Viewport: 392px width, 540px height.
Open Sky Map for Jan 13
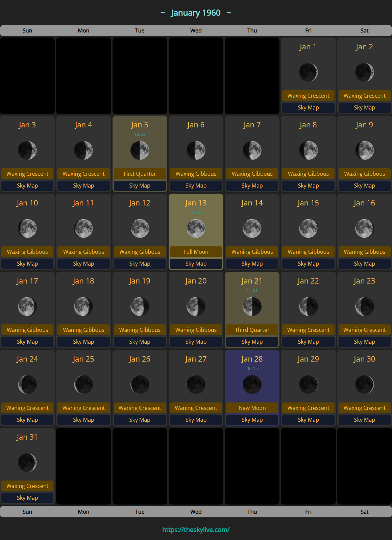(x=196, y=264)
